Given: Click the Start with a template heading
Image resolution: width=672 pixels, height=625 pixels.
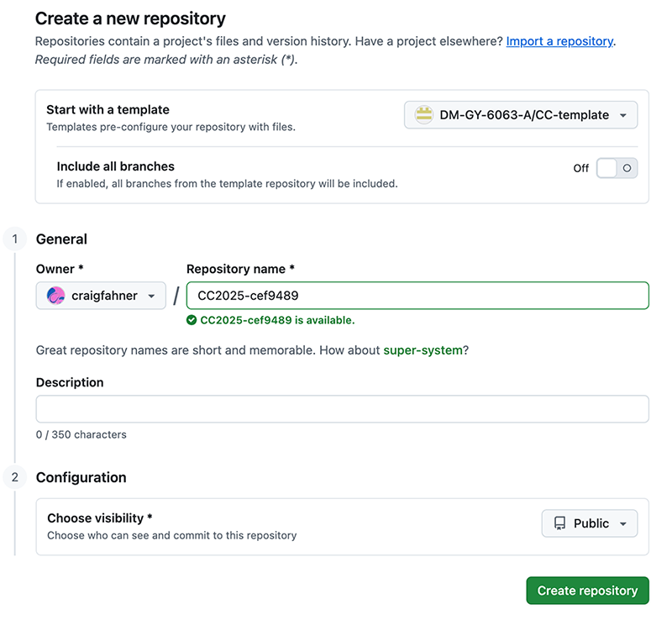Looking at the screenshot, I should [108, 109].
